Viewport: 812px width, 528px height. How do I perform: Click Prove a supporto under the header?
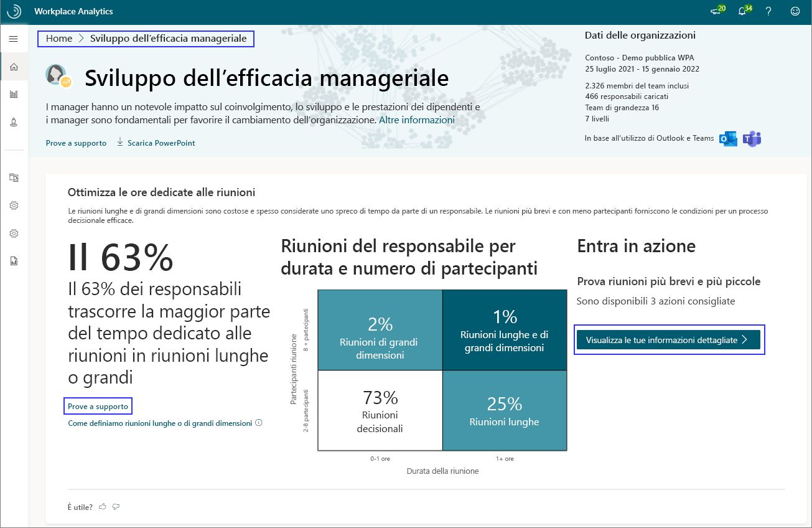tap(76, 143)
